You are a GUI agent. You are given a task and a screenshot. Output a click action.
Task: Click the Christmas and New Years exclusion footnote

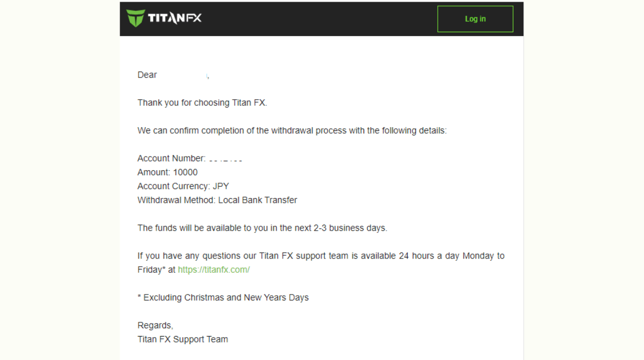(223, 297)
